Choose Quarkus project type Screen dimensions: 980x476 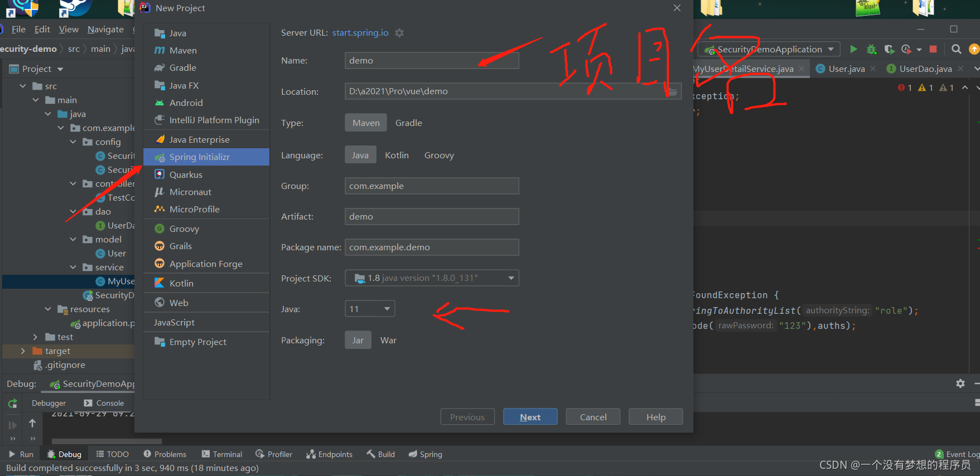206,174
